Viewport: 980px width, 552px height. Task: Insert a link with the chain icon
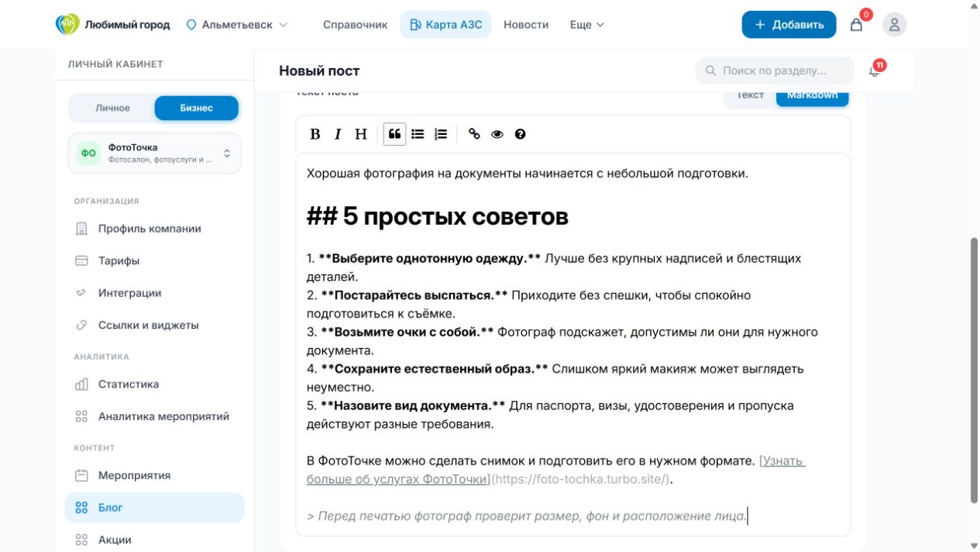click(x=474, y=134)
